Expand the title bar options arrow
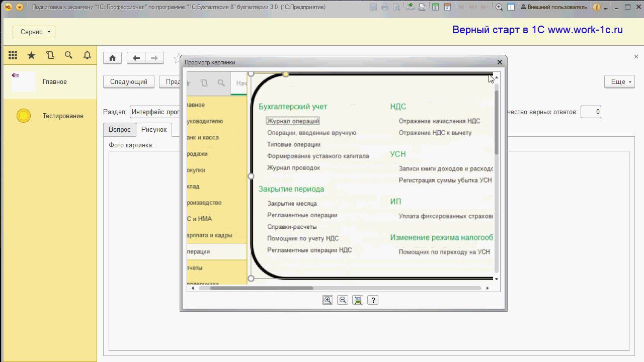The height and width of the screenshot is (362, 644). [x=606, y=8]
